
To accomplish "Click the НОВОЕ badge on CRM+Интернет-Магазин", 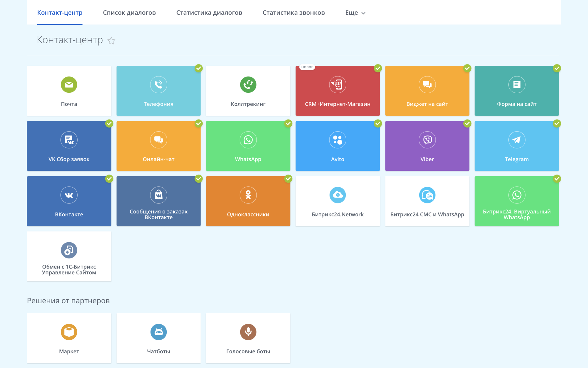I will click(307, 67).
